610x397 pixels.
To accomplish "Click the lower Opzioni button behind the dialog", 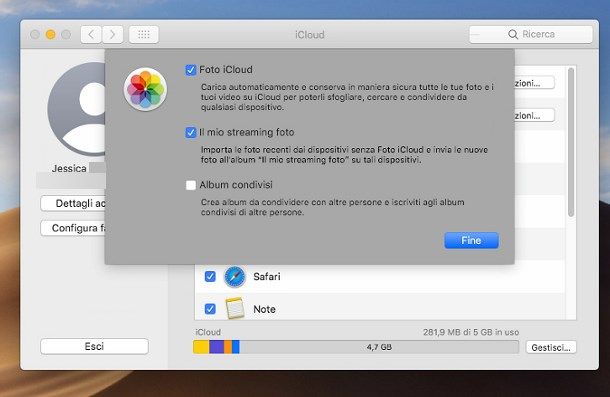I will pos(535,115).
